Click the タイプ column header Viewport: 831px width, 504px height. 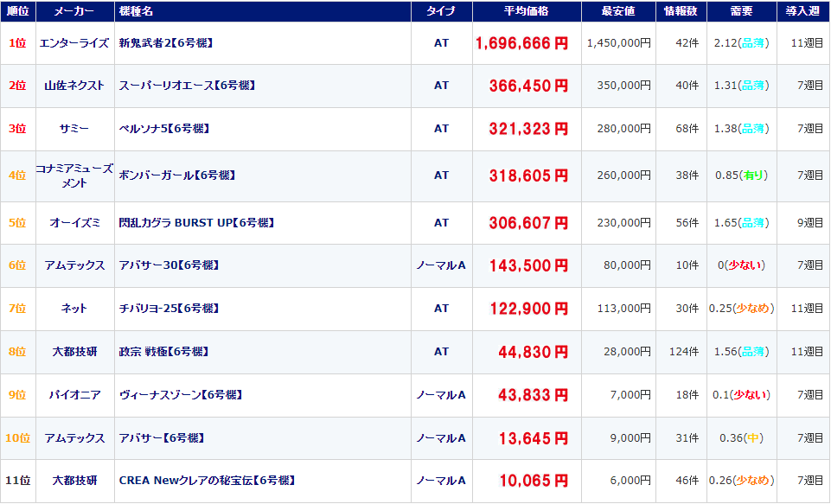[442, 11]
